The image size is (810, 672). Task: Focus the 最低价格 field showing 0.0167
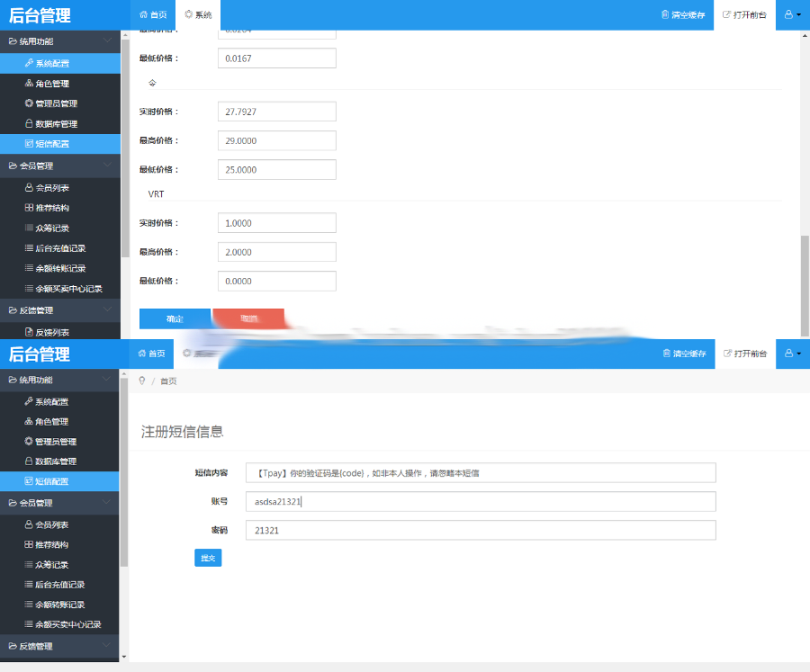coord(277,58)
